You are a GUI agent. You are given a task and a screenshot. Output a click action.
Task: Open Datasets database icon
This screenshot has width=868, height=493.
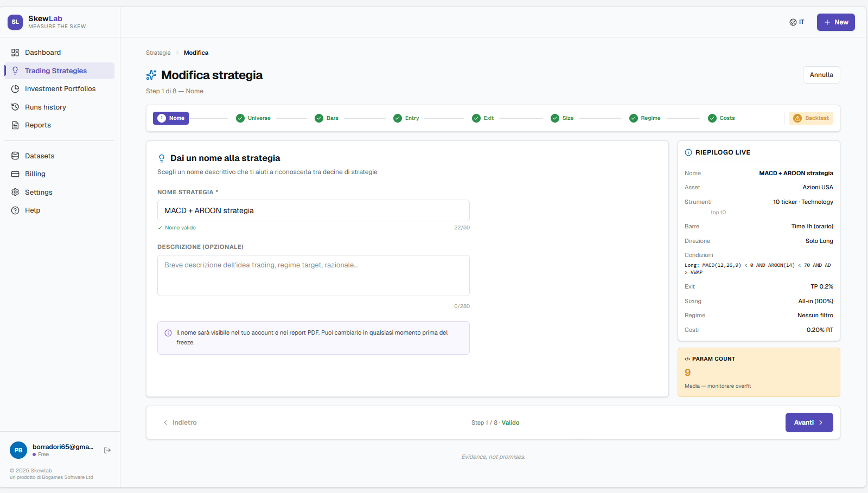point(15,156)
